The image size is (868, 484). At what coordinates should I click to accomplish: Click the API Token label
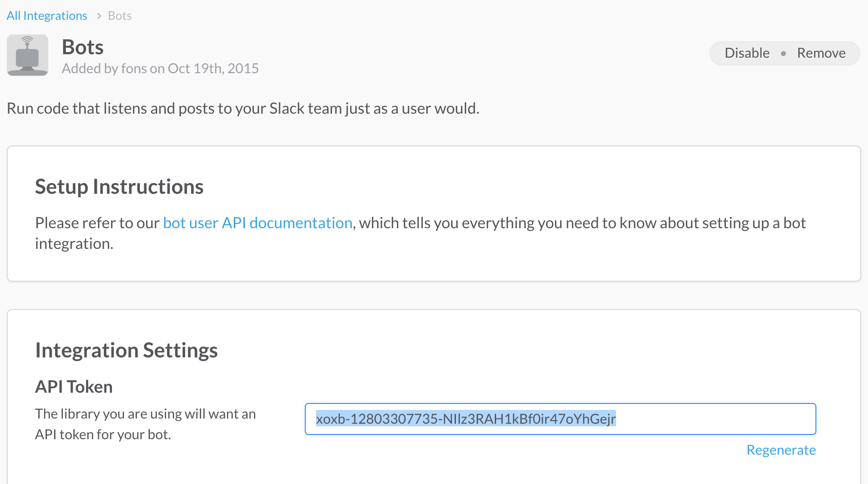pos(74,387)
